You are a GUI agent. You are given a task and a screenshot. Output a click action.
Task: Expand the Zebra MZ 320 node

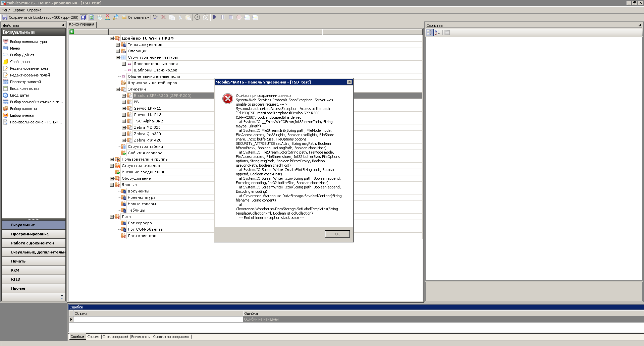[124, 127]
